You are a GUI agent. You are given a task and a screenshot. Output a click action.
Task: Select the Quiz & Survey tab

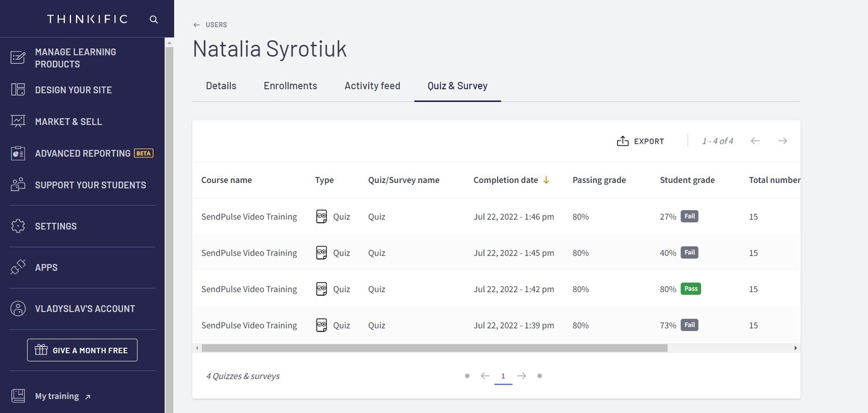pos(457,86)
